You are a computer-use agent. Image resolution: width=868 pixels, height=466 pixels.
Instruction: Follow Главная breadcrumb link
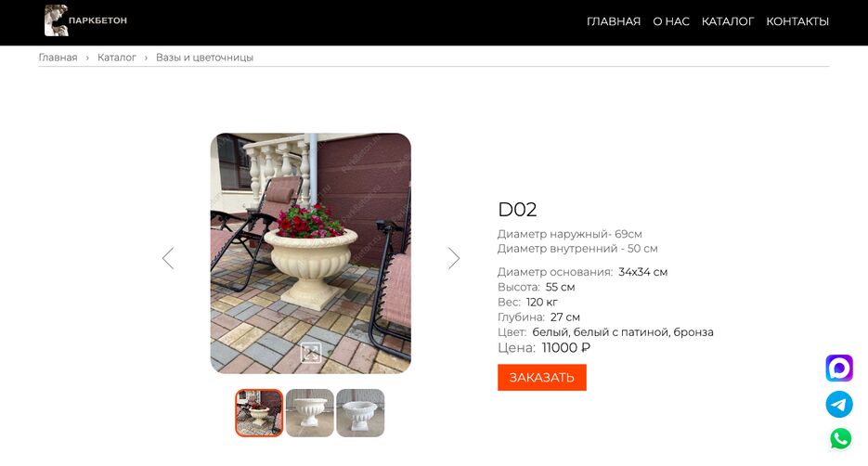58,58
